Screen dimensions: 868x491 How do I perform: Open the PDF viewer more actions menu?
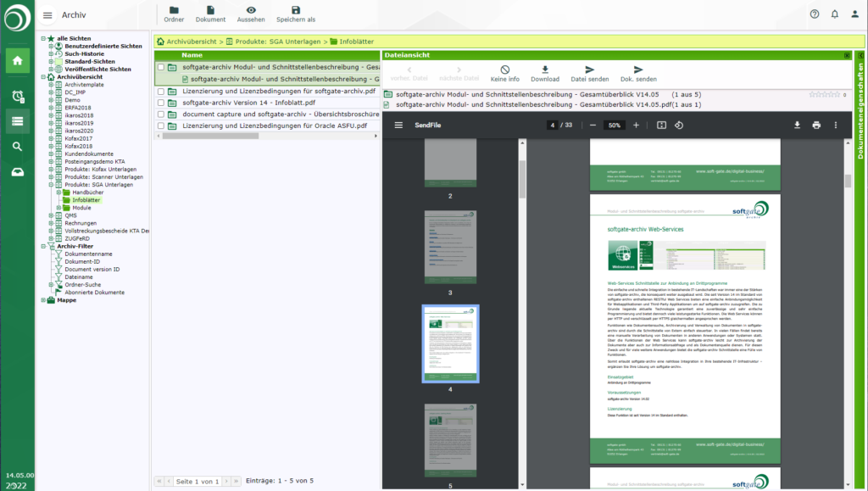point(835,126)
